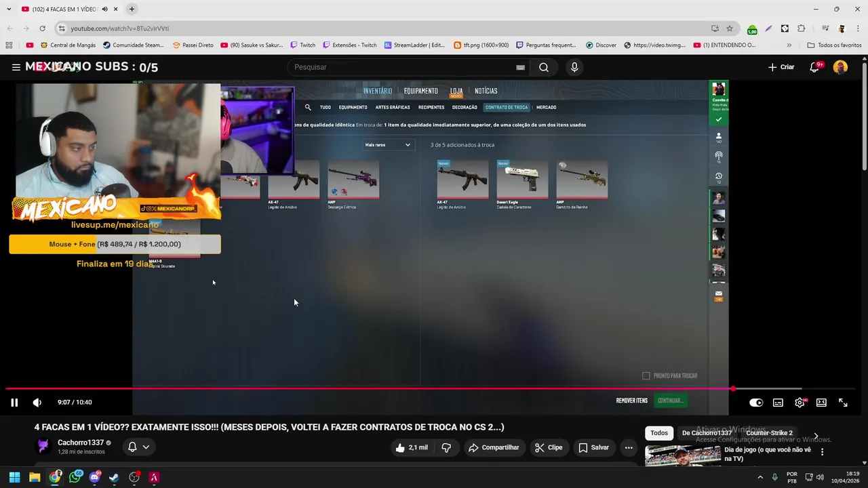
Task: Go back in the browser
Action: point(9,28)
